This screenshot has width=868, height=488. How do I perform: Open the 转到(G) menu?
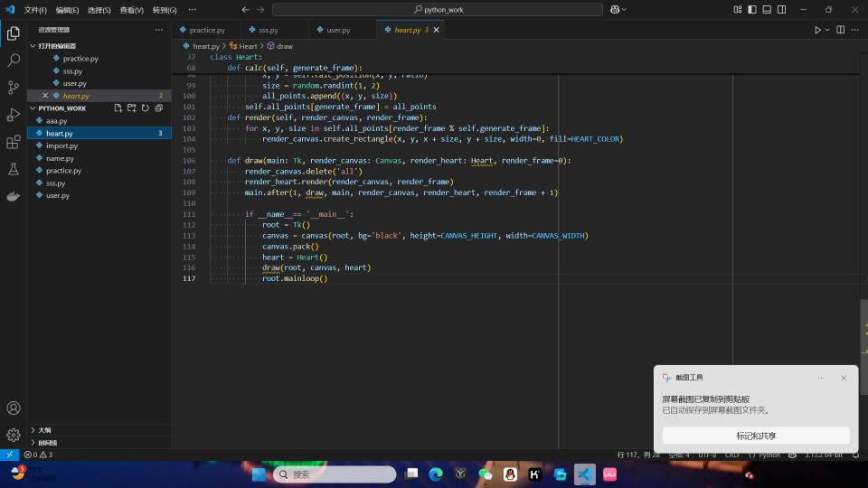(x=165, y=10)
